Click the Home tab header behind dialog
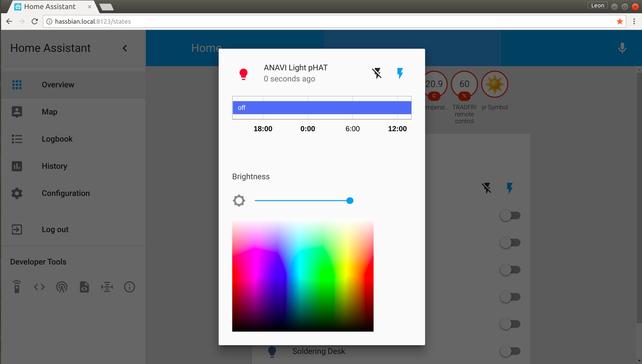Screen dimensions: 642x364 pyautogui.click(x=206, y=48)
